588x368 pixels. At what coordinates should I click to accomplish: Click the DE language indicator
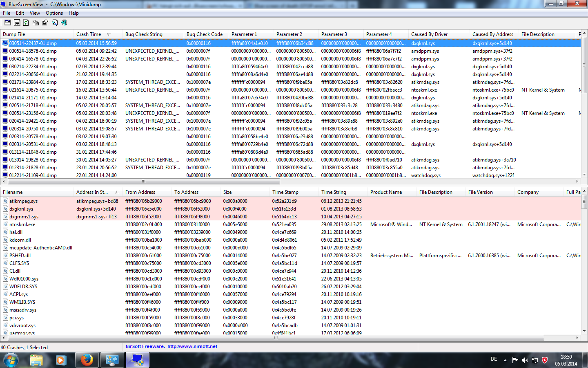pyautogui.click(x=494, y=359)
